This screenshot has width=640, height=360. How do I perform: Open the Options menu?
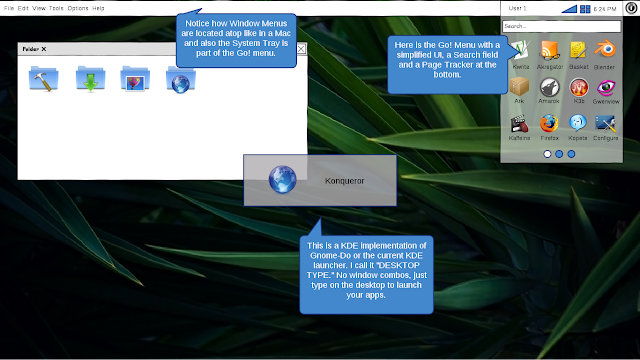click(x=78, y=8)
